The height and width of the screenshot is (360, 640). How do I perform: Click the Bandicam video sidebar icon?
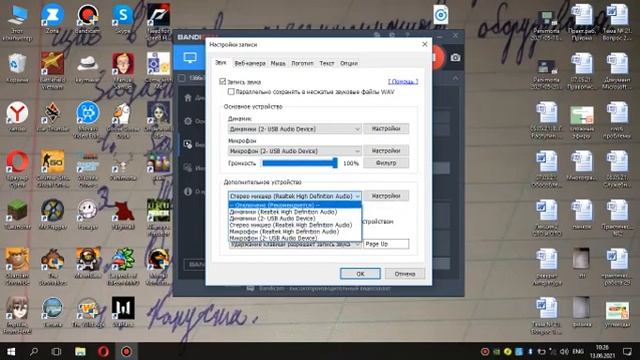[188, 144]
